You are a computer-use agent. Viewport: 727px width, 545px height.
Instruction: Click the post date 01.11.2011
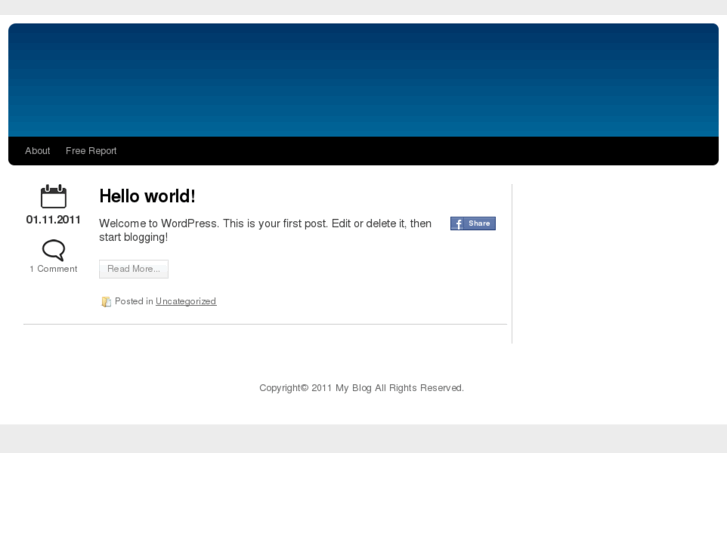pos(53,220)
